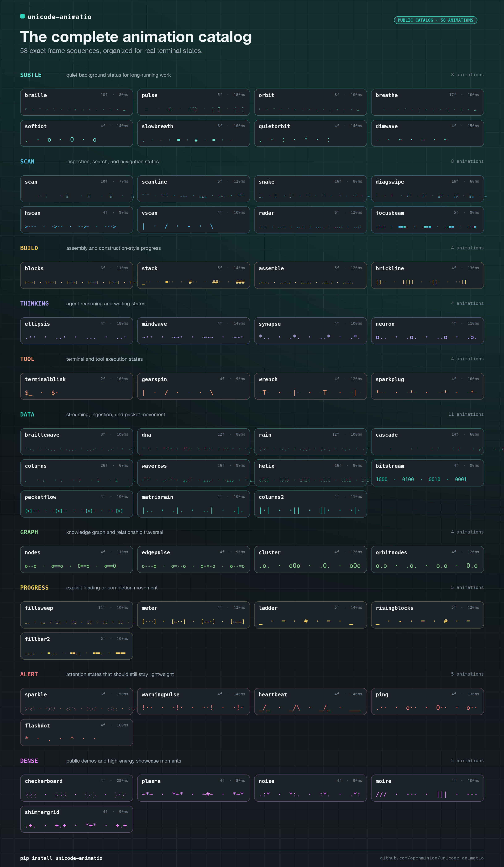
Task: Select the pip install unicode-animatio text
Action: (x=61, y=858)
